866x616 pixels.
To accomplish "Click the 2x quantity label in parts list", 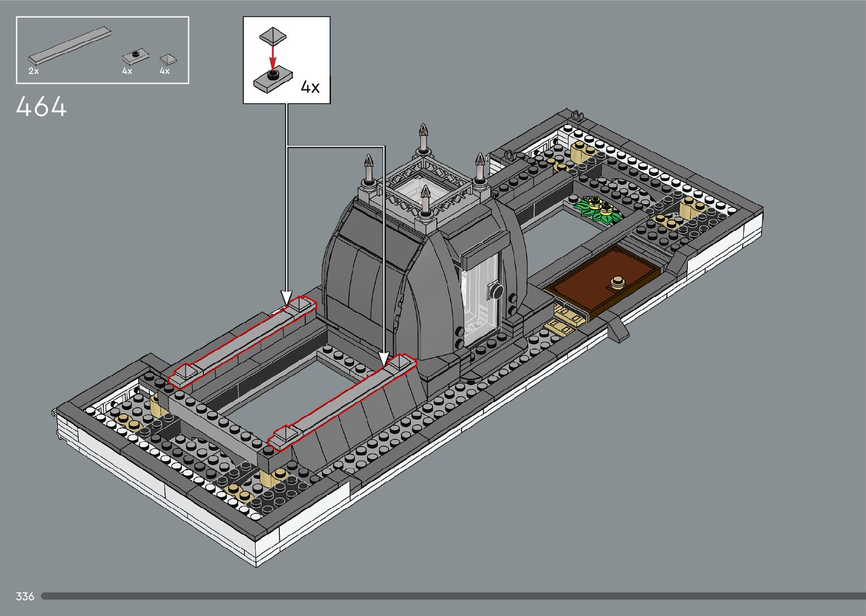I will click(x=33, y=71).
